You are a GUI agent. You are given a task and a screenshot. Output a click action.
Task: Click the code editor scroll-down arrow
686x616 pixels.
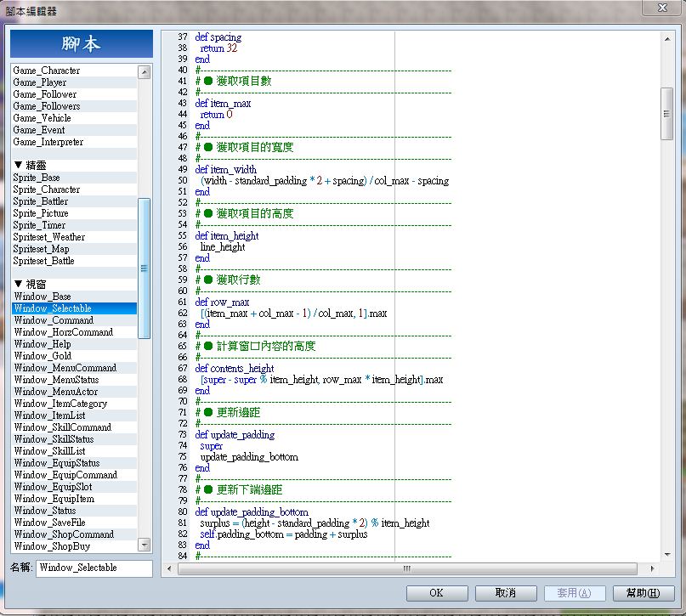coord(667,554)
